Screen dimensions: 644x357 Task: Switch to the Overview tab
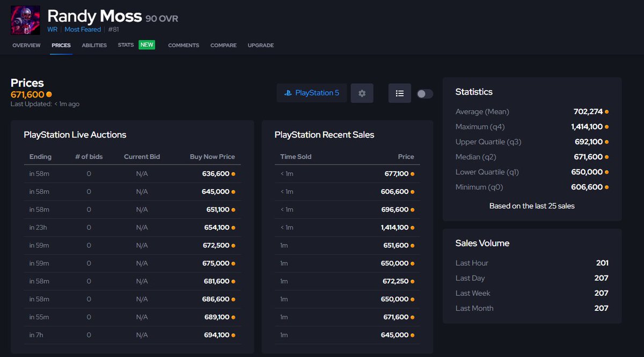pos(26,46)
